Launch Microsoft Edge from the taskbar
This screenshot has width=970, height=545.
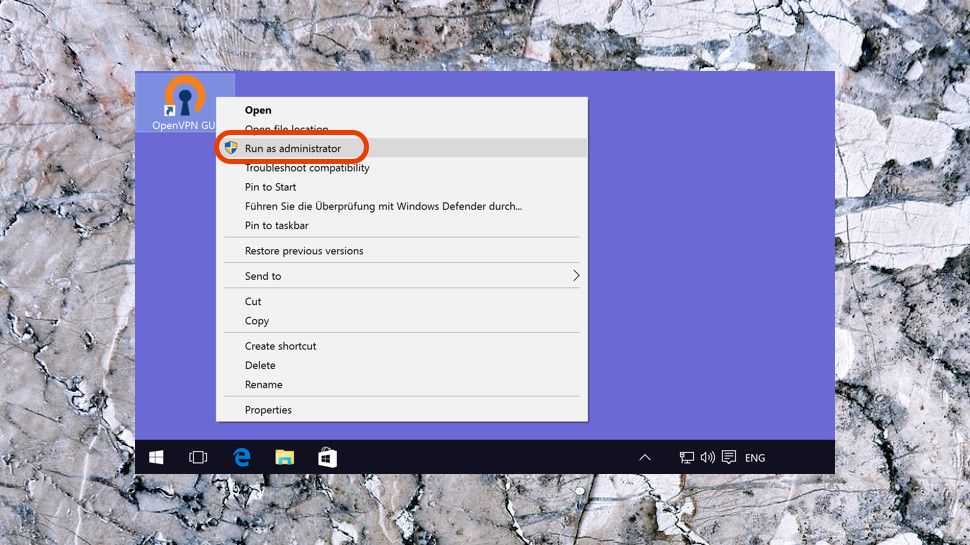[241, 457]
